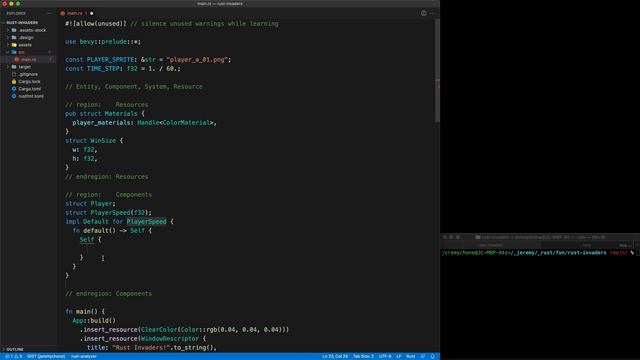
Task: Click the unsaved dot on main.rs tab
Action: click(x=91, y=13)
